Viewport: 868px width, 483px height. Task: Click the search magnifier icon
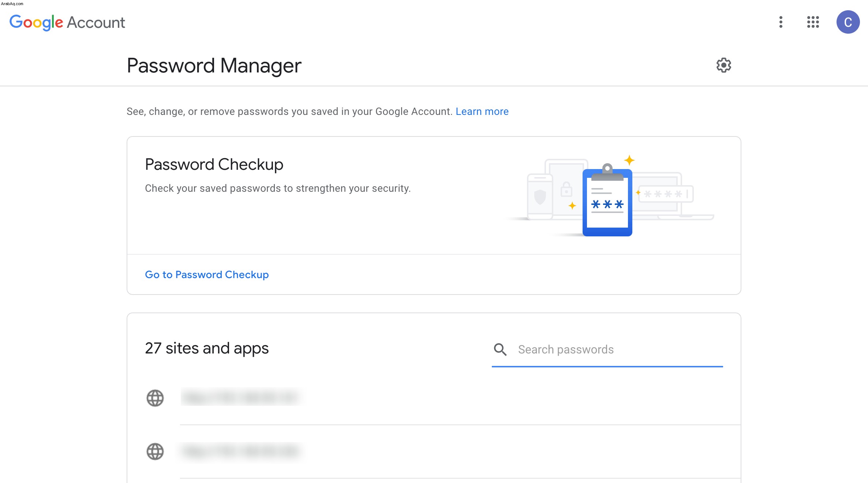[x=500, y=349]
